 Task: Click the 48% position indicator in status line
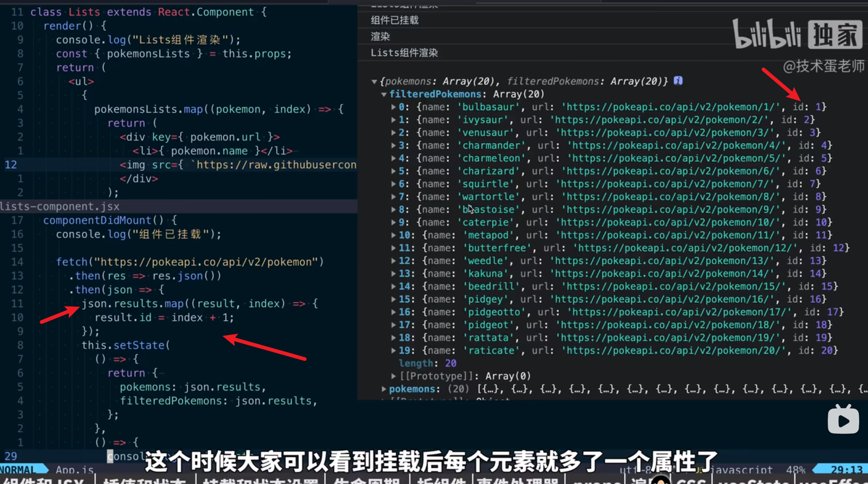[x=795, y=470]
